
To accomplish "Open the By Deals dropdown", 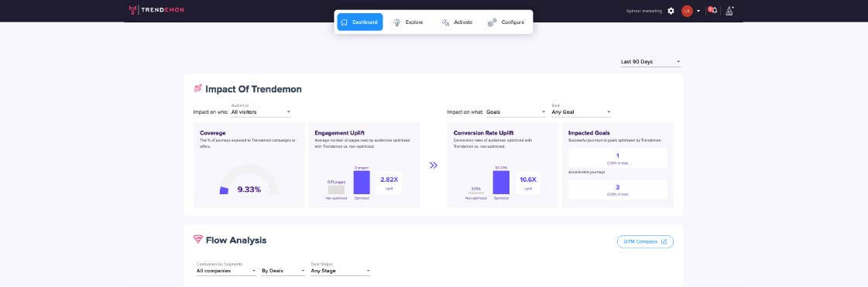I will tap(283, 271).
